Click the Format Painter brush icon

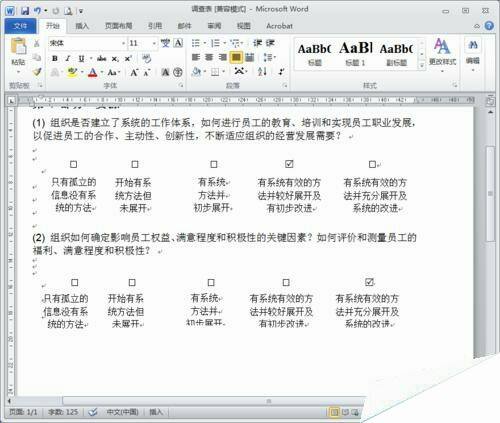click(37, 71)
